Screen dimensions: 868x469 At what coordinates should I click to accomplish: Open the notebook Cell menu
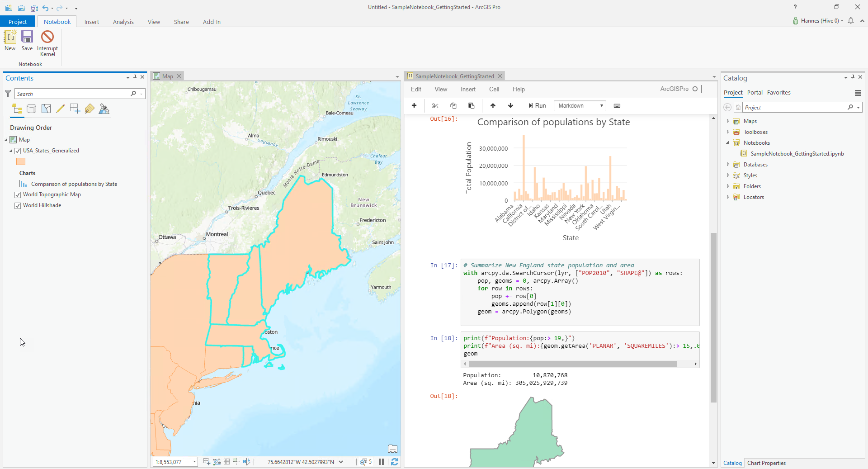pyautogui.click(x=494, y=90)
